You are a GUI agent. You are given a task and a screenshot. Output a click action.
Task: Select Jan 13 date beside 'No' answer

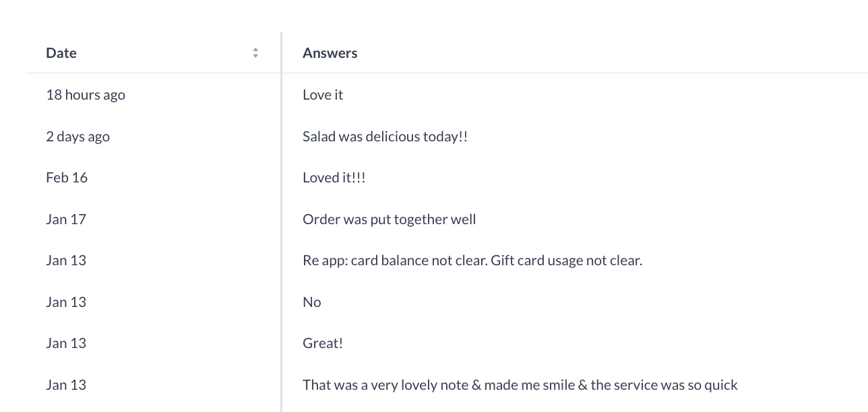66,302
